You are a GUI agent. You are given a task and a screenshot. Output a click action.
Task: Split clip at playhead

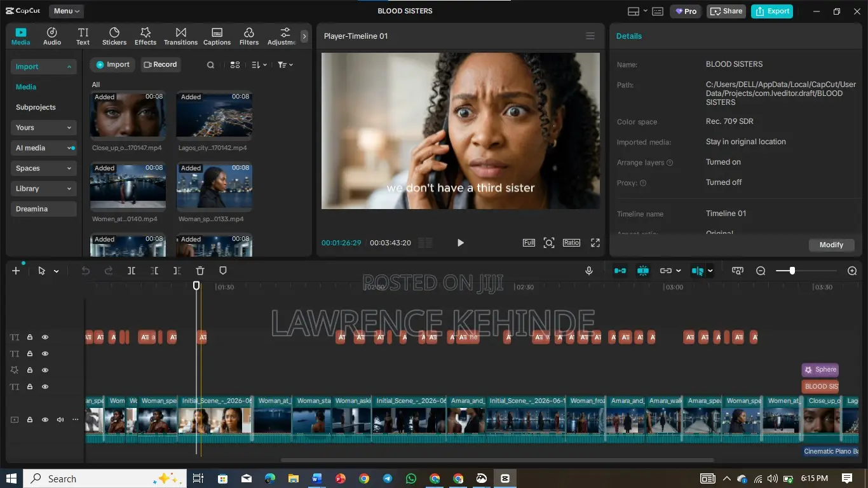(132, 271)
